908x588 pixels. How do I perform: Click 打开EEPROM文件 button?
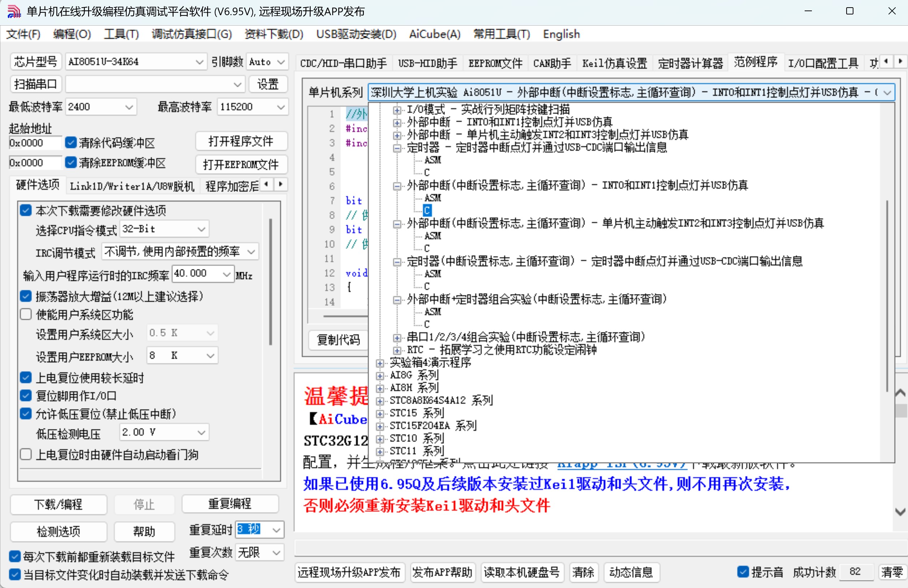[241, 164]
